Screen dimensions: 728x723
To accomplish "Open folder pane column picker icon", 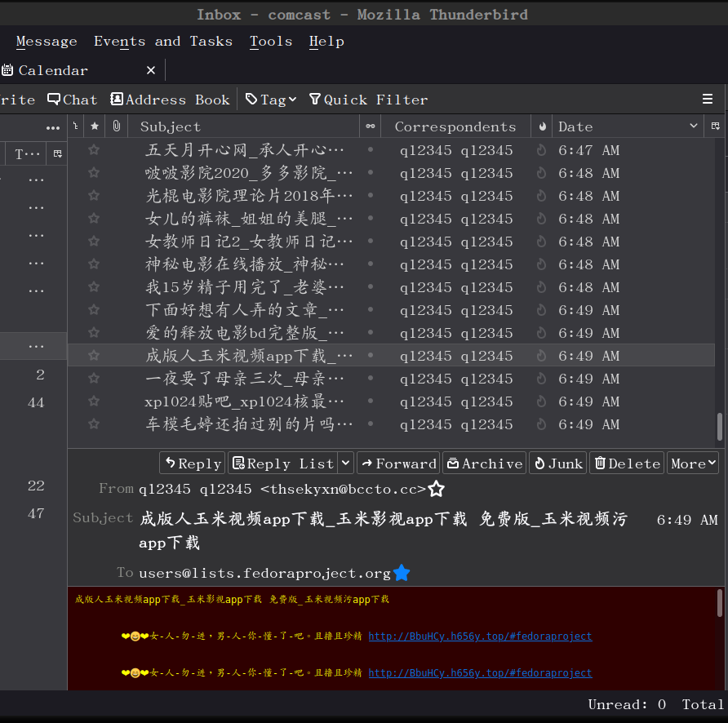I will click(58, 153).
